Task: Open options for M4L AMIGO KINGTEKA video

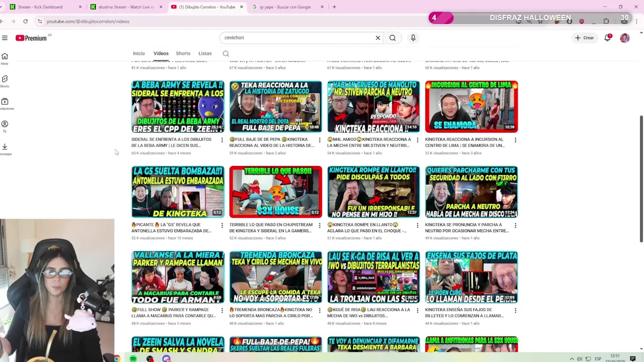Action: [x=418, y=140]
